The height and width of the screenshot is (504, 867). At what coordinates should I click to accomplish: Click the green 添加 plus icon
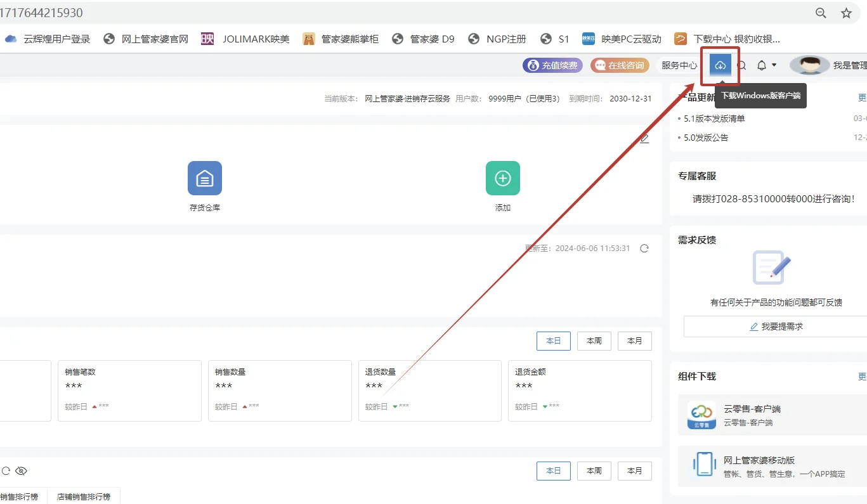click(x=503, y=178)
